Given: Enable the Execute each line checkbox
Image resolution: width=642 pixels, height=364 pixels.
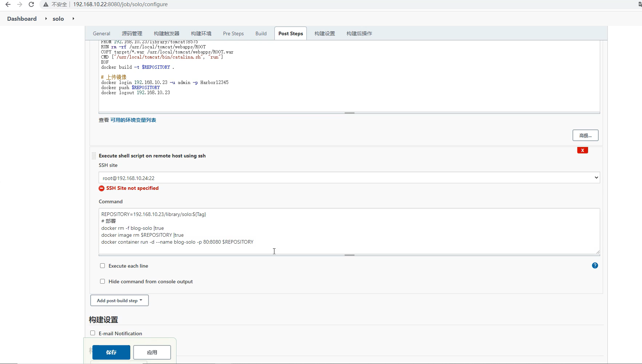Looking at the screenshot, I should coord(103,266).
